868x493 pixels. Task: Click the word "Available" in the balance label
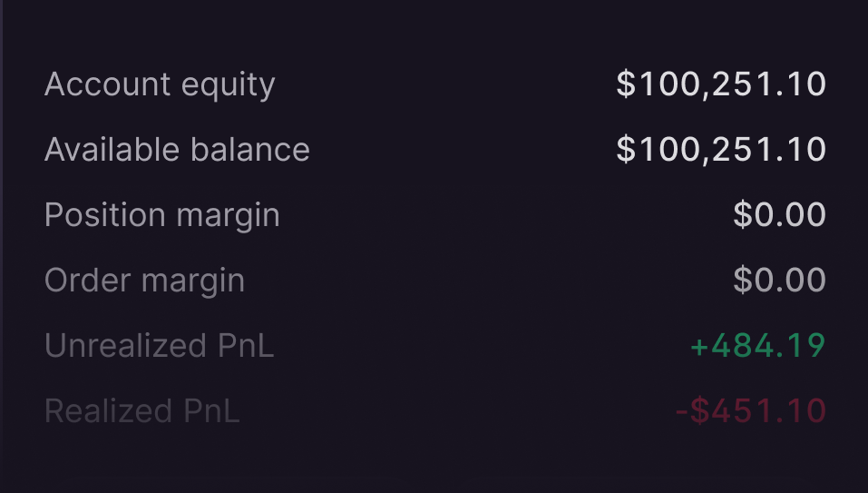click(x=101, y=150)
